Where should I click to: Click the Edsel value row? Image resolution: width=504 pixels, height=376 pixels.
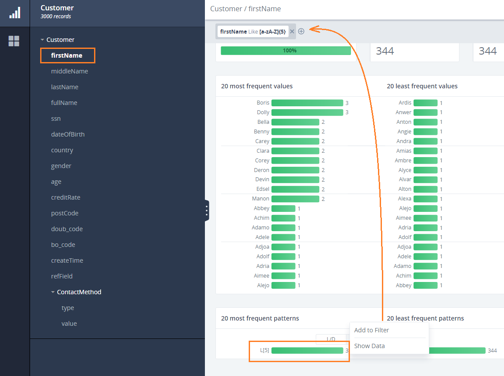click(x=291, y=189)
